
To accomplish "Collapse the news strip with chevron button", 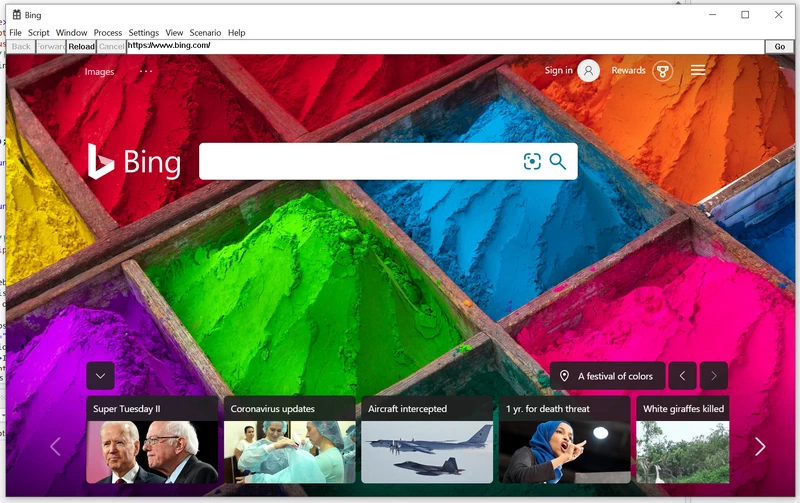I will [x=101, y=376].
